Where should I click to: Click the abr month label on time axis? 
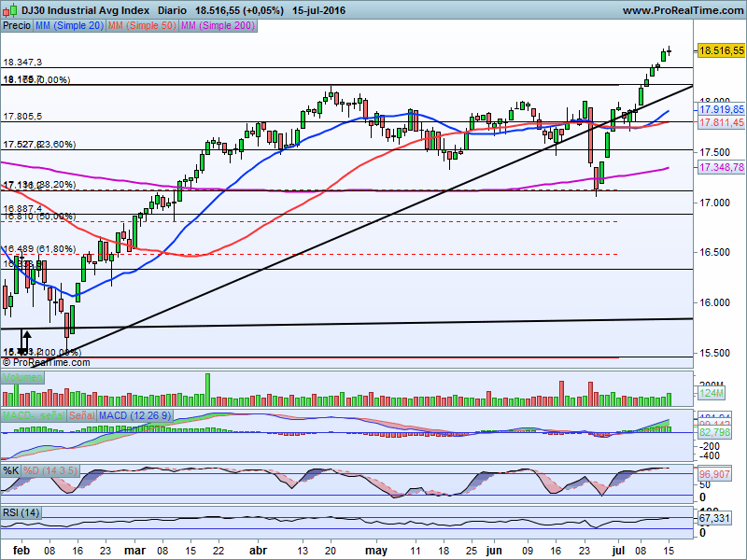point(259,551)
